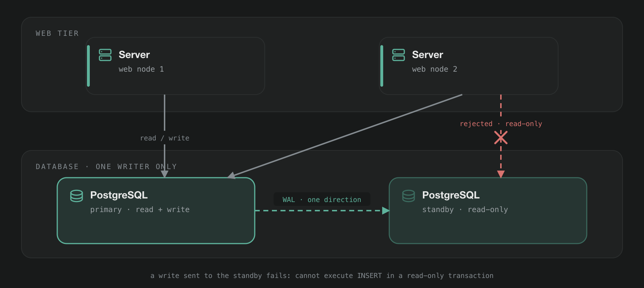Click the 'rejected · read-only' label

click(x=501, y=124)
